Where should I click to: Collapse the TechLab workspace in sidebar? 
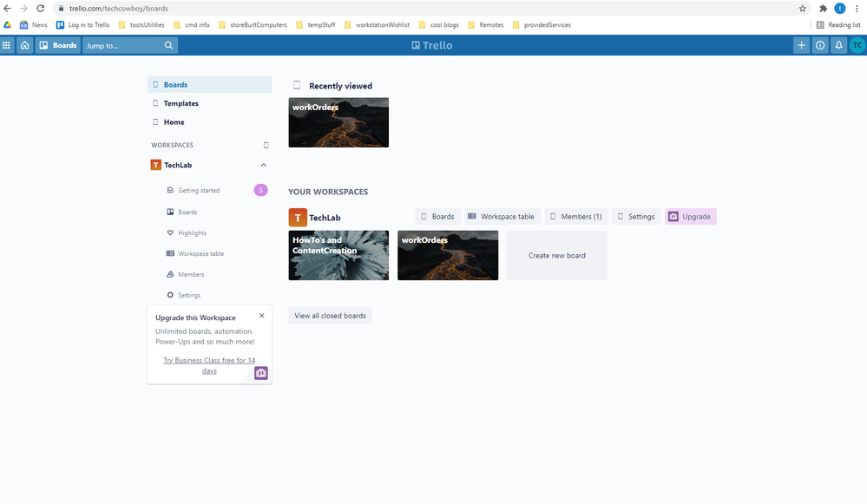(x=264, y=165)
